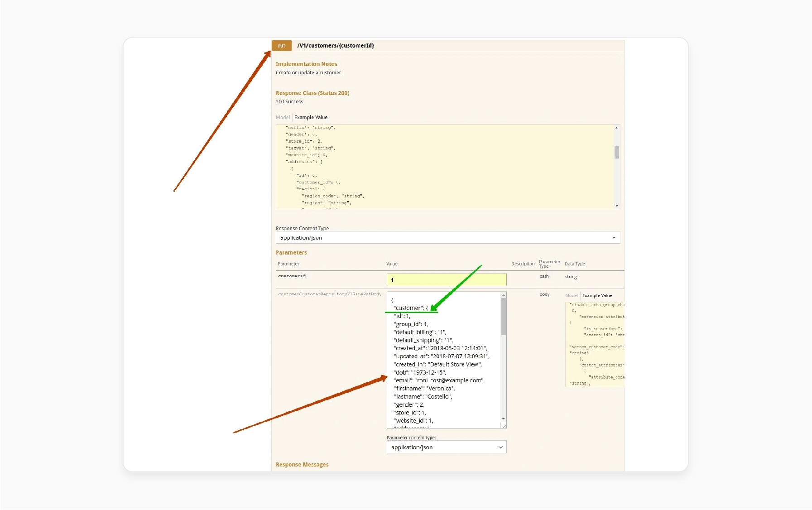The image size is (812, 510).
Task: Select Example Value tab in Data Type column
Action: [597, 296]
